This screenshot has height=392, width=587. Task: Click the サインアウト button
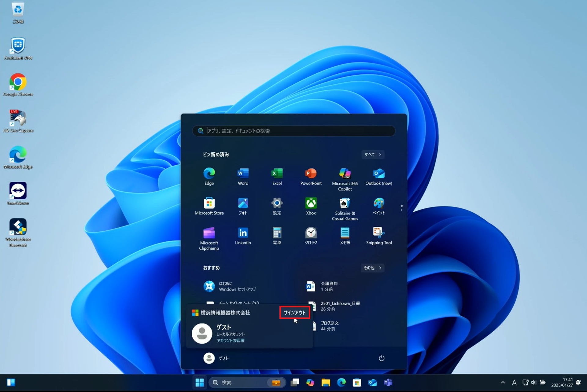coord(294,313)
